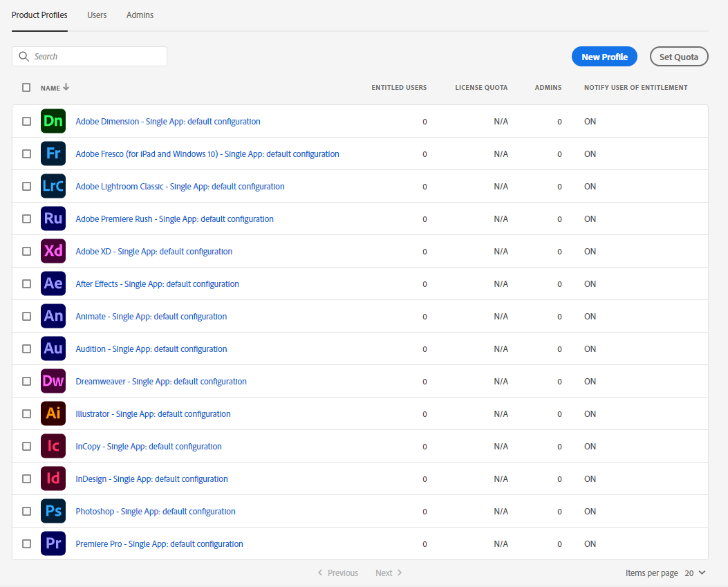Open Animate profile link
728x587 pixels.
pos(151,316)
